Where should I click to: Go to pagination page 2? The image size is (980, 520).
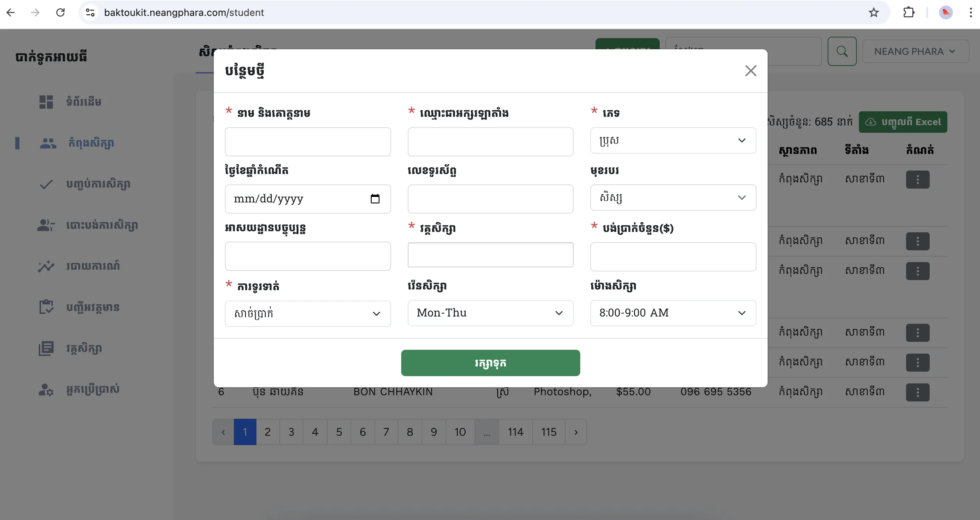point(268,432)
